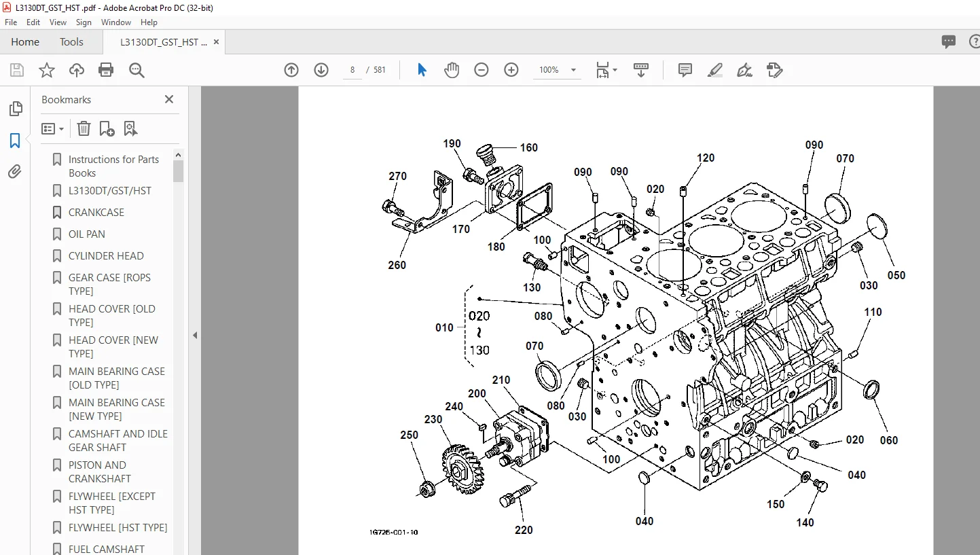Open the FUEL CAMSHAFT bookmark
This screenshot has width=980, height=555.
coord(107,549)
